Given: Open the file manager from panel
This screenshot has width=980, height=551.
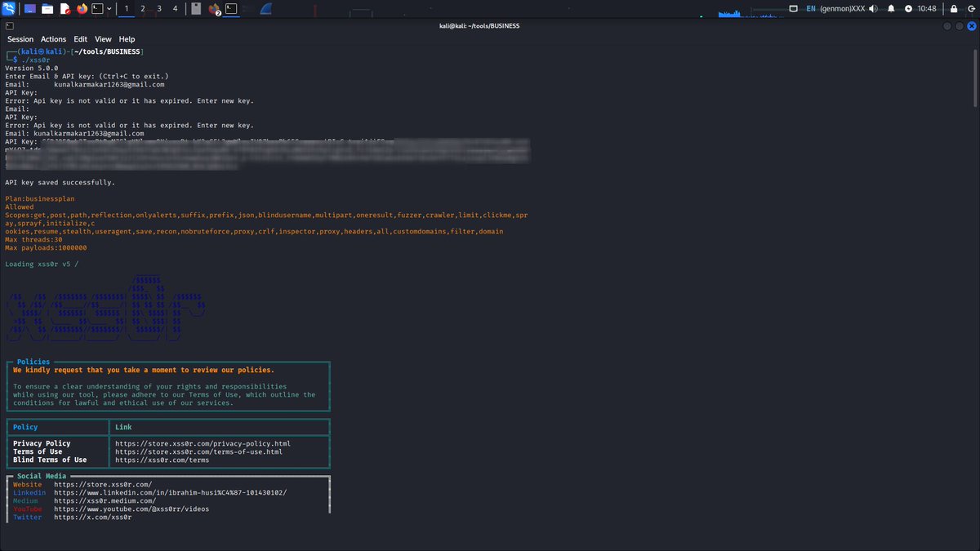Looking at the screenshot, I should (47, 9).
